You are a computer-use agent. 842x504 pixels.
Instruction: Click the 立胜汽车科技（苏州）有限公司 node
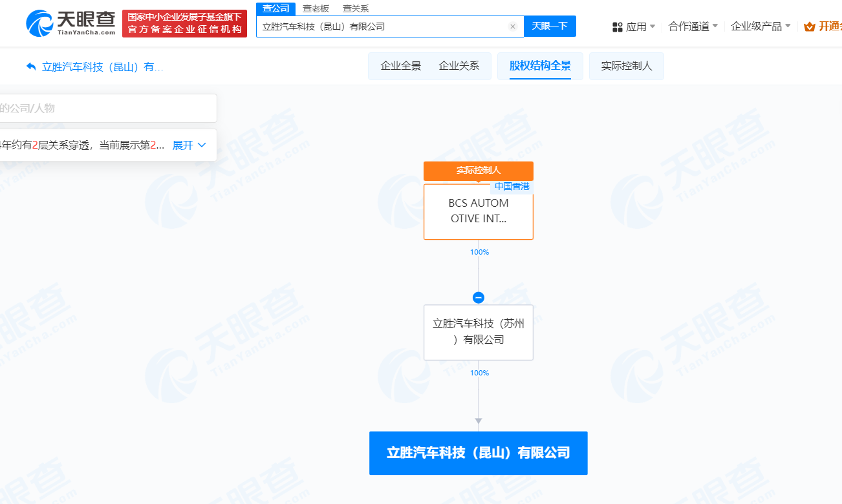pyautogui.click(x=479, y=332)
